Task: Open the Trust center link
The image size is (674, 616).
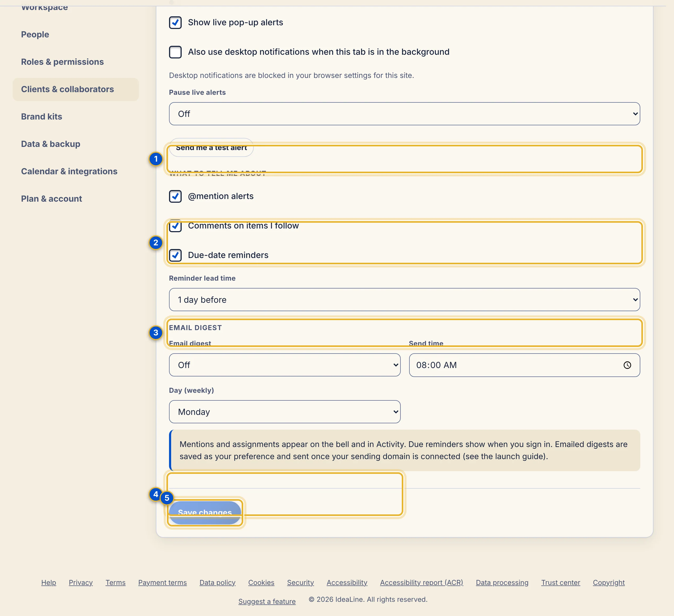Action: [561, 583]
